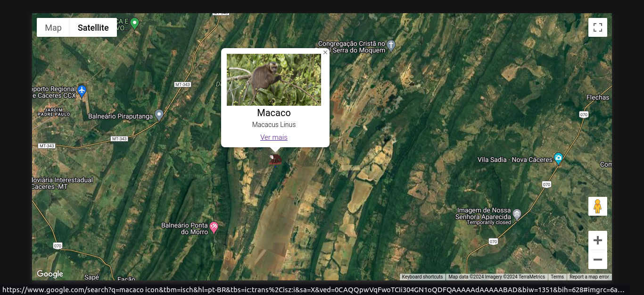
Task: Click the Balneário Piraputanga location pin
Action: 159,115
